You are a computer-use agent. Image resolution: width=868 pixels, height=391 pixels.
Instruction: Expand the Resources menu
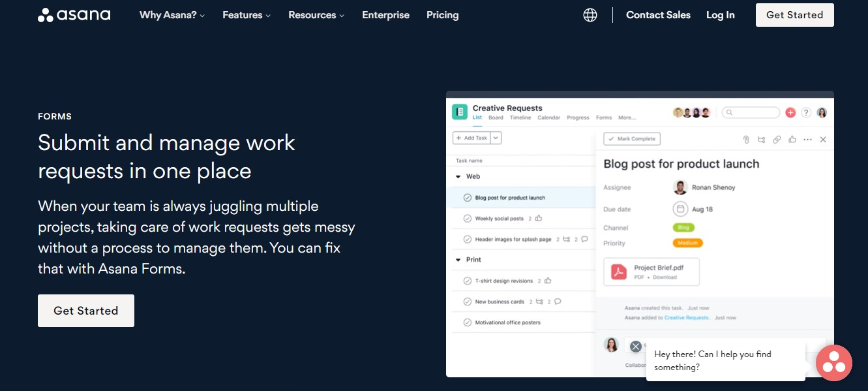tap(316, 15)
